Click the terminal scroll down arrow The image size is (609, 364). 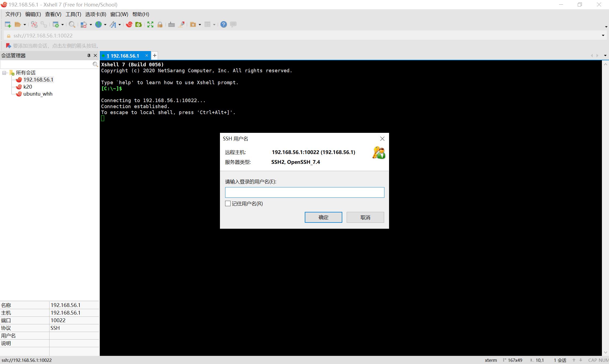coord(605,352)
